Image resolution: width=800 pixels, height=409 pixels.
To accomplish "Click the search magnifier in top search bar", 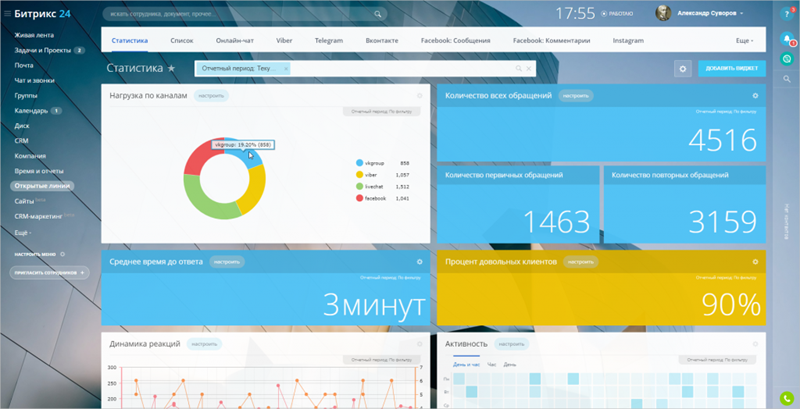I will (378, 14).
